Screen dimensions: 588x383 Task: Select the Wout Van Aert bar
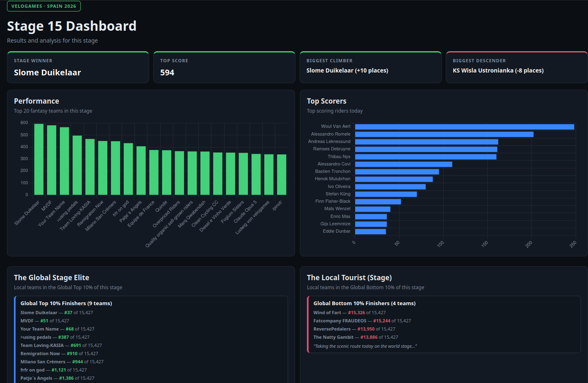click(x=464, y=127)
